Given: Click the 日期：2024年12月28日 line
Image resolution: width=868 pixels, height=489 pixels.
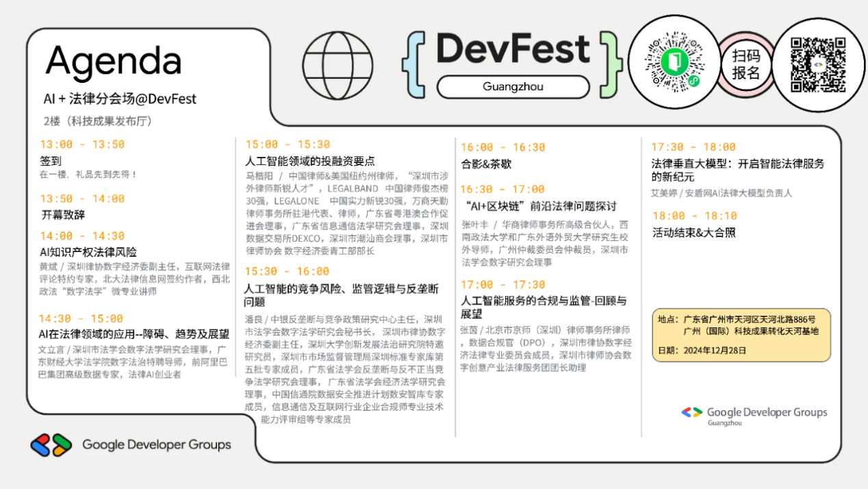Looking at the screenshot, I should 702,350.
